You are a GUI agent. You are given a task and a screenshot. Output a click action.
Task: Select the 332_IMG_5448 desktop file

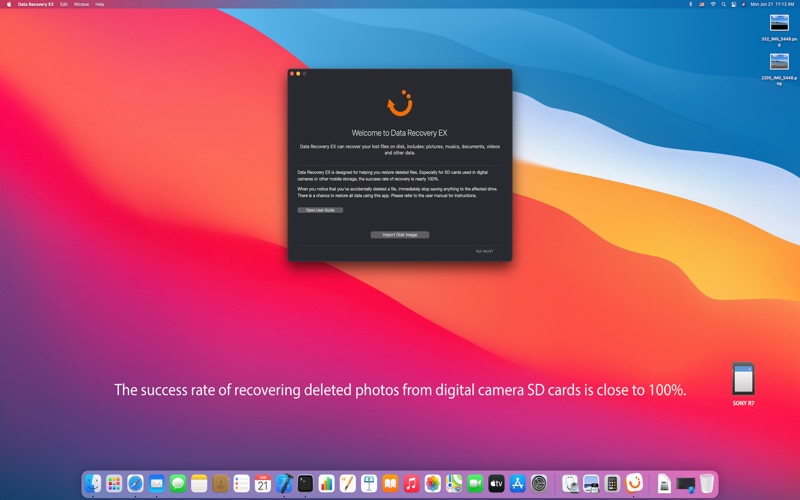779,30
